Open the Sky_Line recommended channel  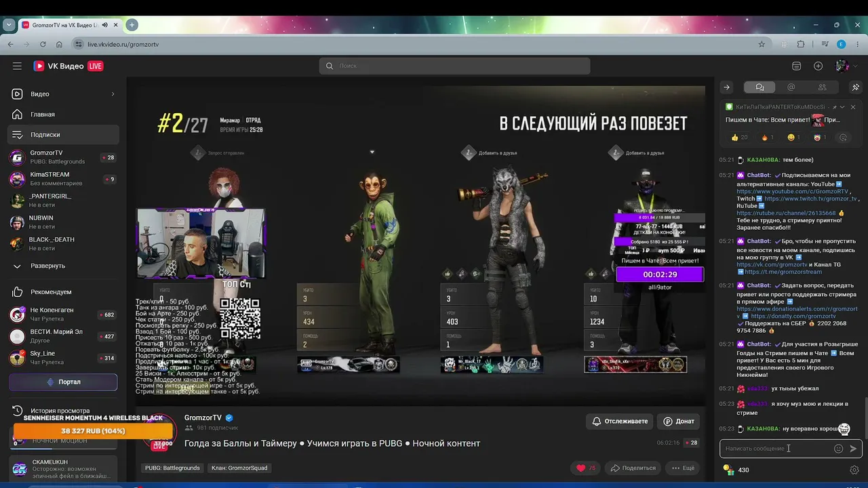64,358
